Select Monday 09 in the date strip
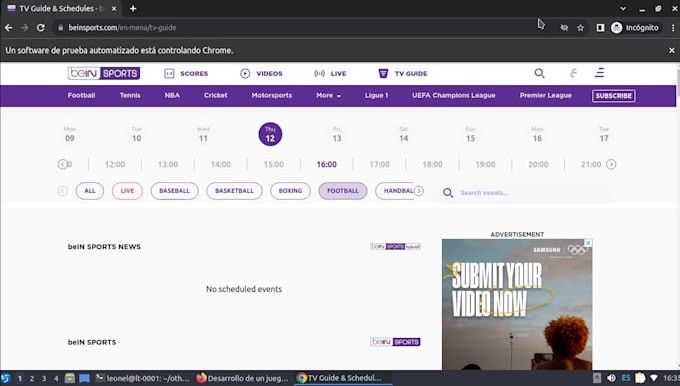This screenshot has height=386, width=680. click(70, 134)
